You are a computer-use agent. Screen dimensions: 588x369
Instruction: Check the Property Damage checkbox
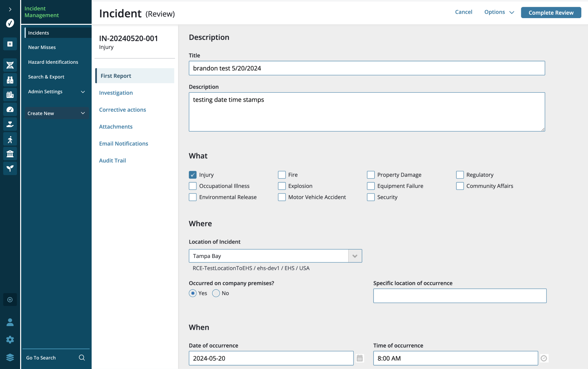point(371,175)
